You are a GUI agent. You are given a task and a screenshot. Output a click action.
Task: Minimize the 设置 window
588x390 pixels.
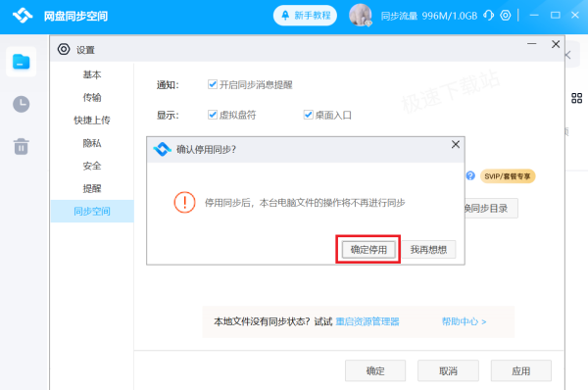pyautogui.click(x=531, y=44)
